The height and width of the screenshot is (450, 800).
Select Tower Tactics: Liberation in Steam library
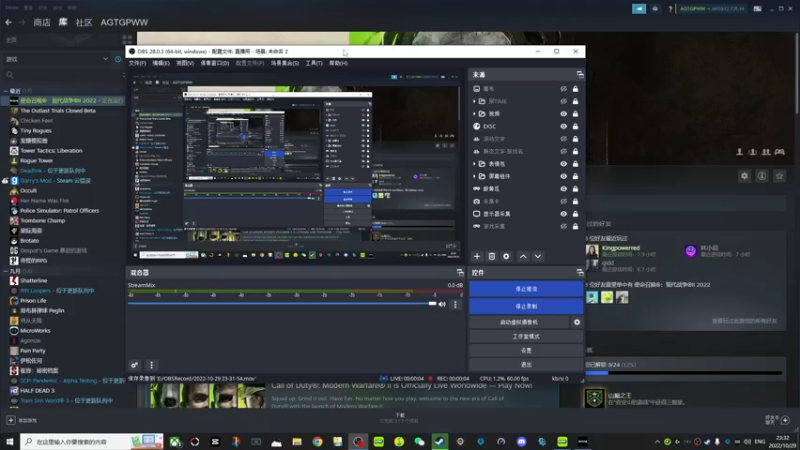(51, 151)
